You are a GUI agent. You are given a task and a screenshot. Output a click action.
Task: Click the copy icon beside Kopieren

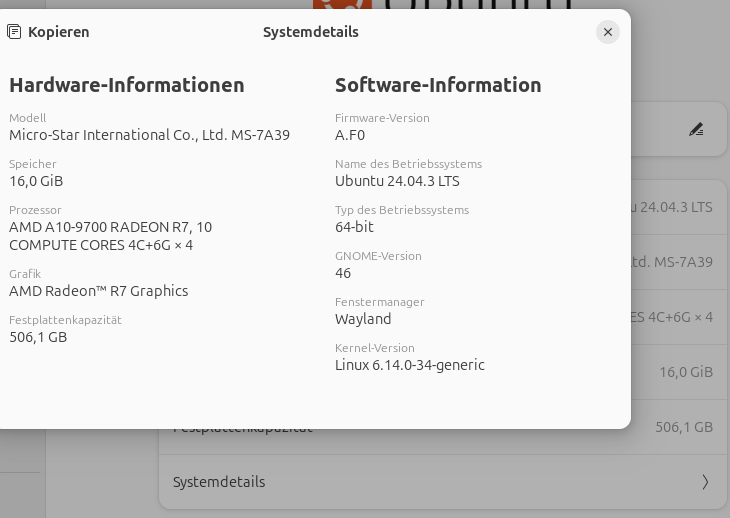(x=14, y=32)
